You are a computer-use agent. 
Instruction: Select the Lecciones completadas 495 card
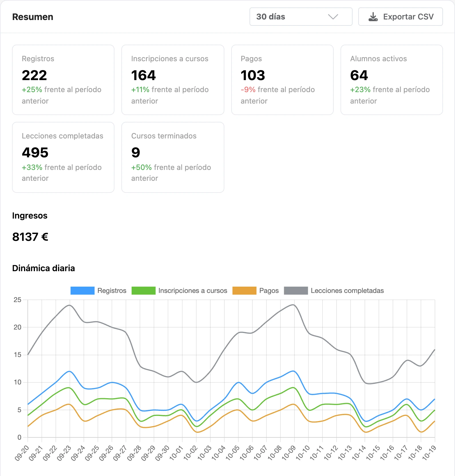click(63, 157)
